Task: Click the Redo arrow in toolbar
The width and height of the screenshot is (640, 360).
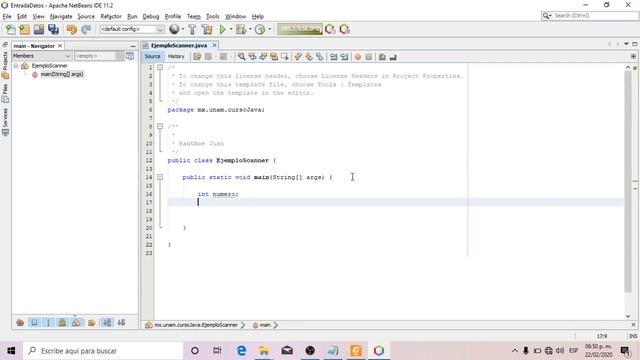Action: (x=86, y=29)
